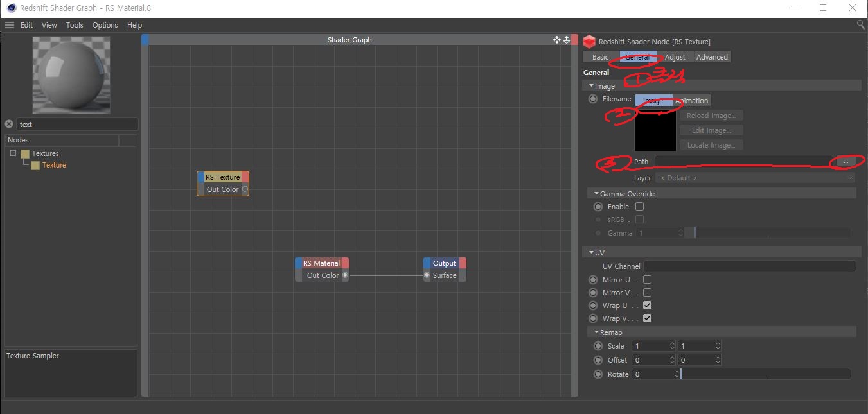Open the Help menu
868x414 pixels.
(x=134, y=25)
